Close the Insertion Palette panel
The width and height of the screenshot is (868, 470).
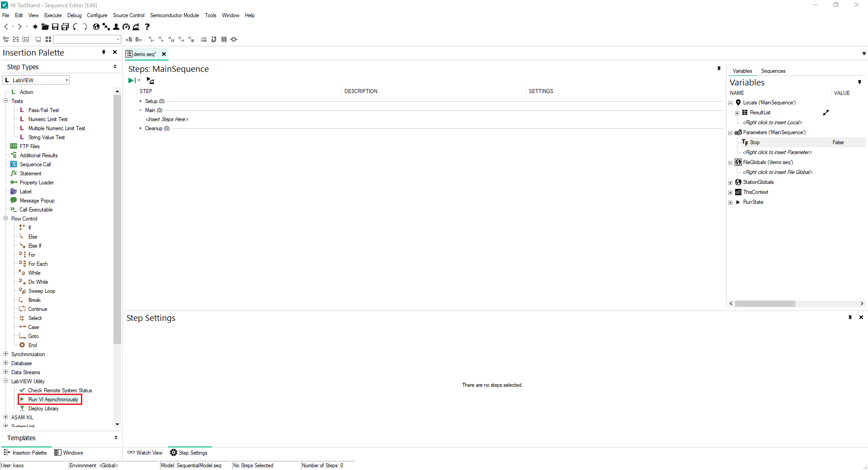point(115,52)
